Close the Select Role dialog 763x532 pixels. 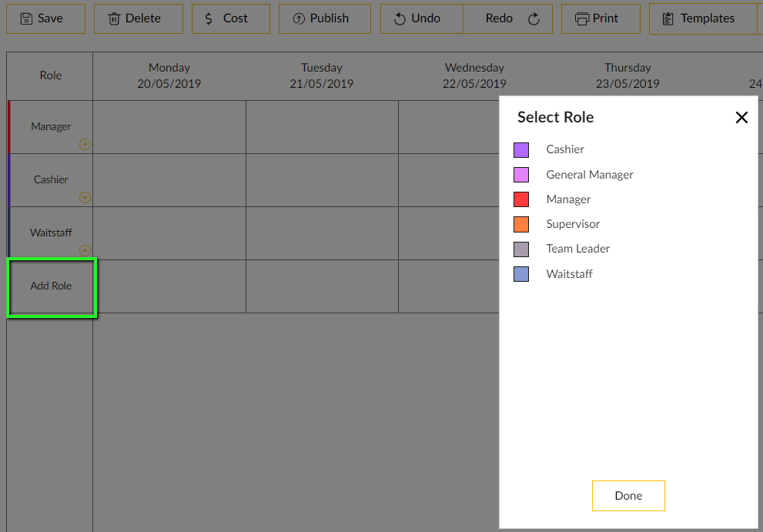741,117
